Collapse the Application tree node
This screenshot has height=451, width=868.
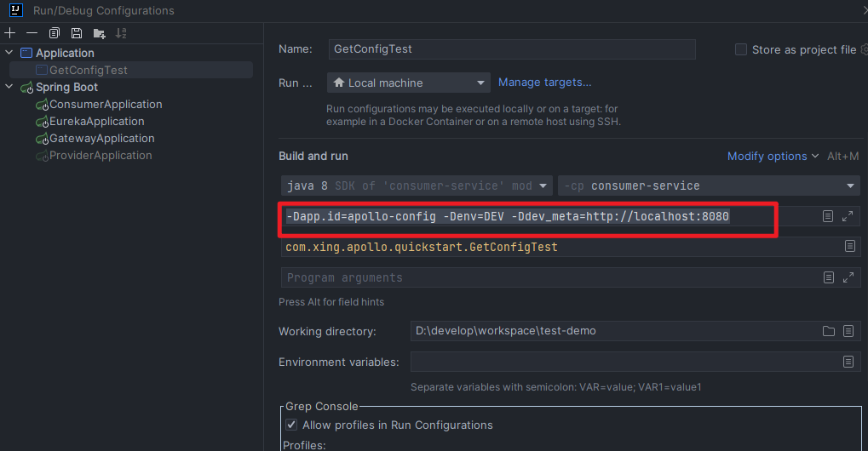pyautogui.click(x=9, y=53)
